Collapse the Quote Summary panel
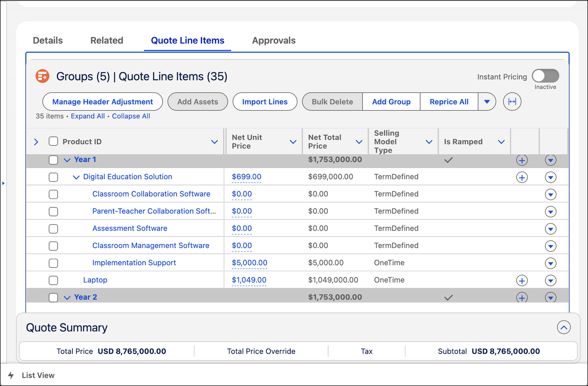Screen dimensions: 588x386 pos(563,327)
